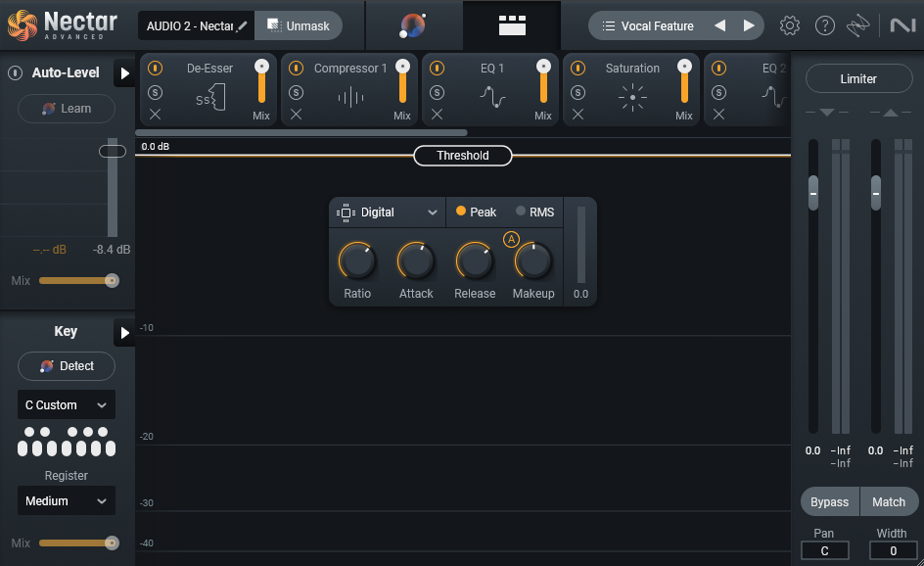Screen dimensions: 924x566
Task: Click the De-Esser Mix slider
Action: [x=261, y=81]
